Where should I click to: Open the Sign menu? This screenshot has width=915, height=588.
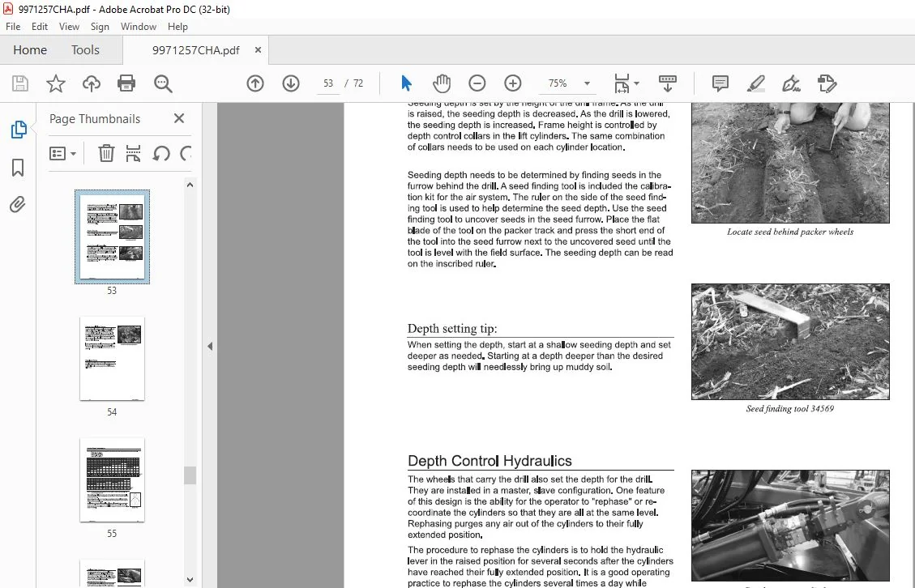pyautogui.click(x=100, y=27)
